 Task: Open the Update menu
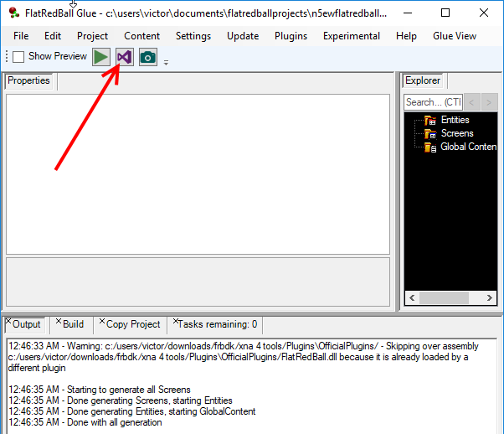pos(243,36)
